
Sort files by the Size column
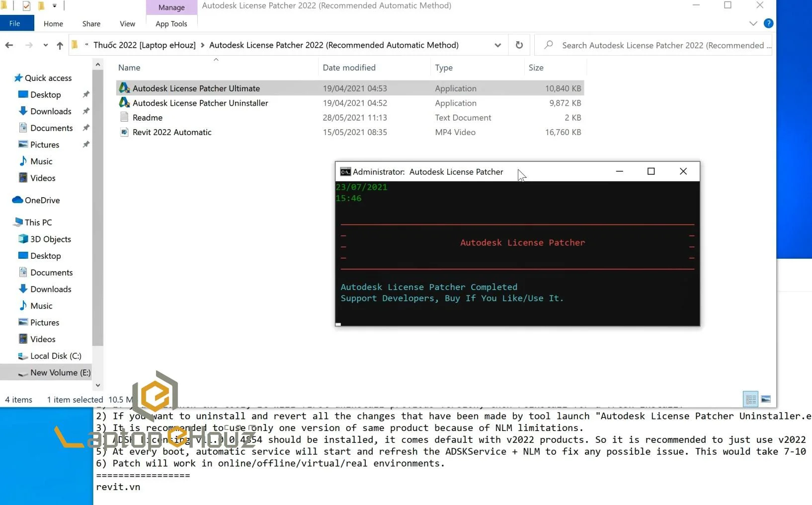click(536, 68)
